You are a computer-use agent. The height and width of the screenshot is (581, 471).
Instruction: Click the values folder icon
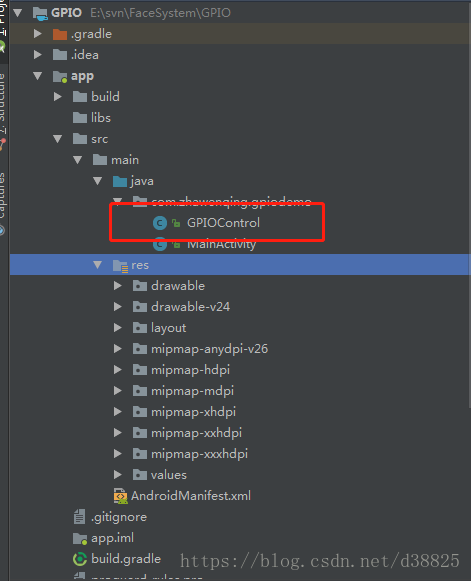point(140,475)
